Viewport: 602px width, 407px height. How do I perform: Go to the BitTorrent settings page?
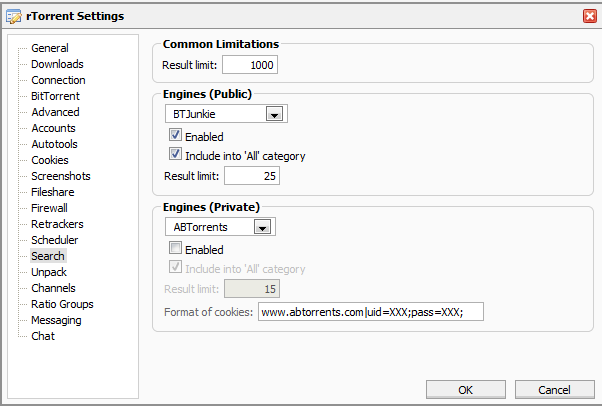55,96
